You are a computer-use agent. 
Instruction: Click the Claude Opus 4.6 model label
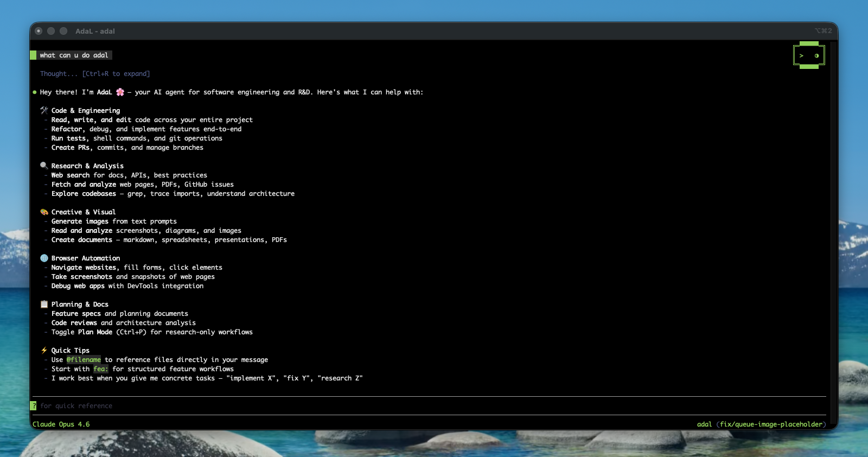click(x=61, y=424)
